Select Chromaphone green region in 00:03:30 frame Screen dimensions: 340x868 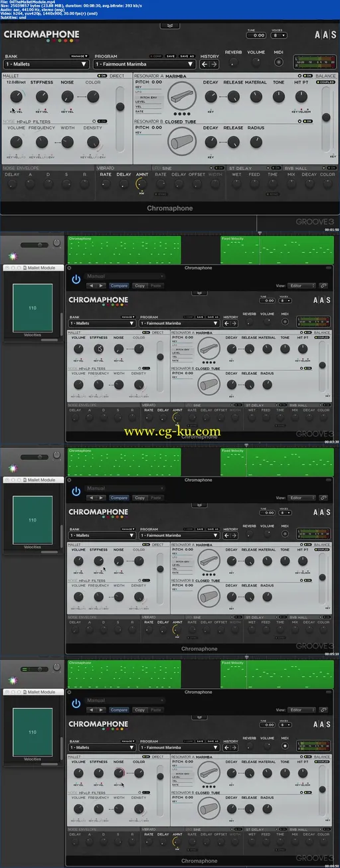(x=124, y=250)
